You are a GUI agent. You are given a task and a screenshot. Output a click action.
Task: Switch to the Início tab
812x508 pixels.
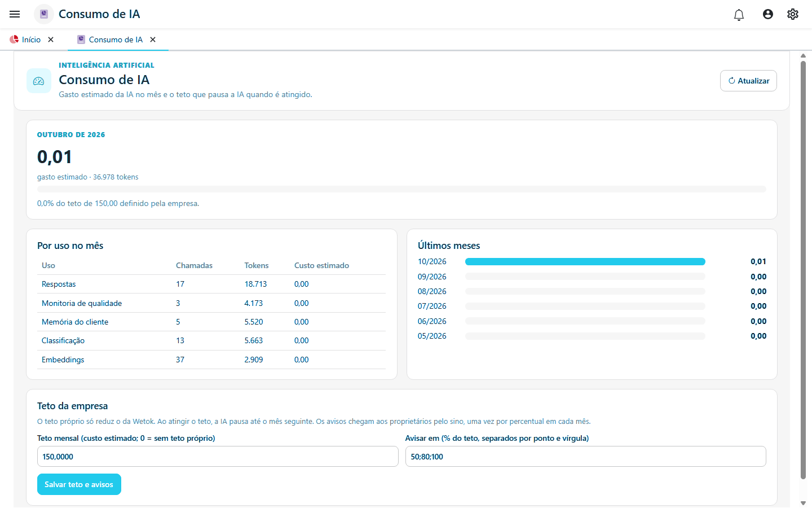[x=31, y=40]
